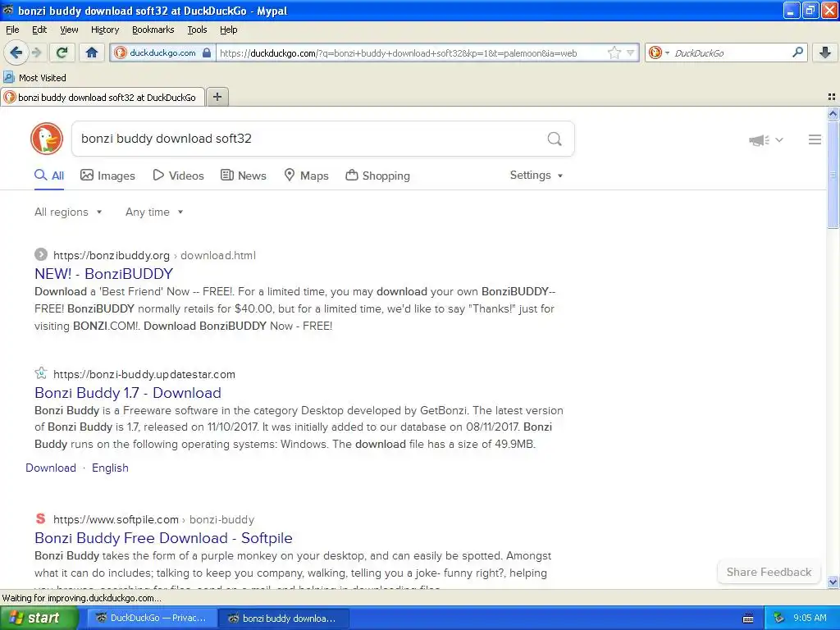840x630 pixels.
Task: Click the forward navigation arrow
Action: click(36, 52)
